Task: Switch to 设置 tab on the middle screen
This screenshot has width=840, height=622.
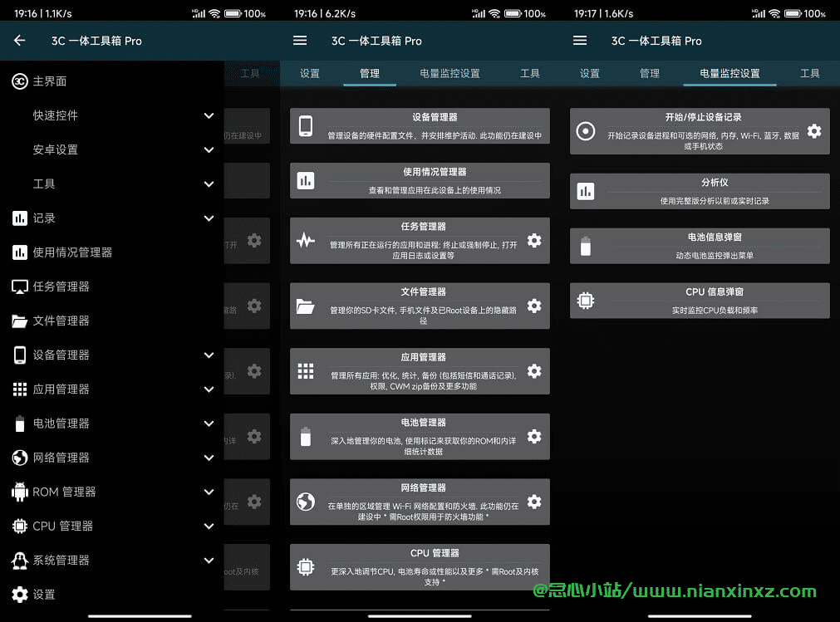Action: pos(310,73)
